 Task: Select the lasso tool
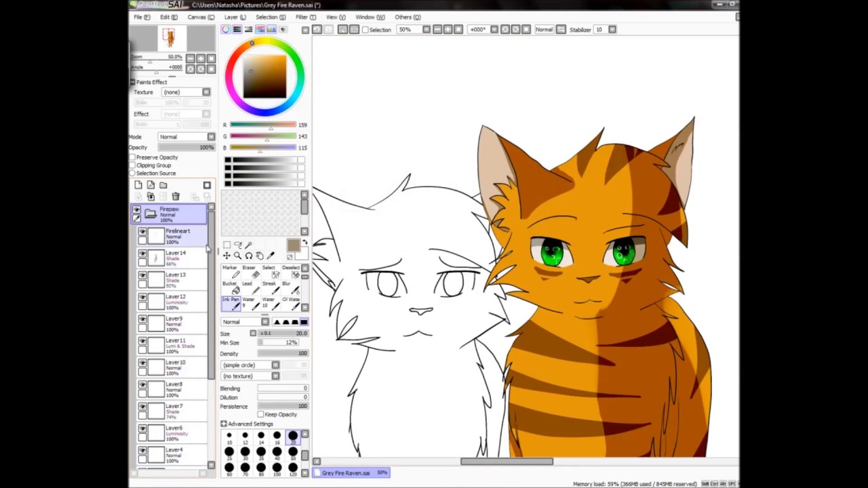click(237, 245)
